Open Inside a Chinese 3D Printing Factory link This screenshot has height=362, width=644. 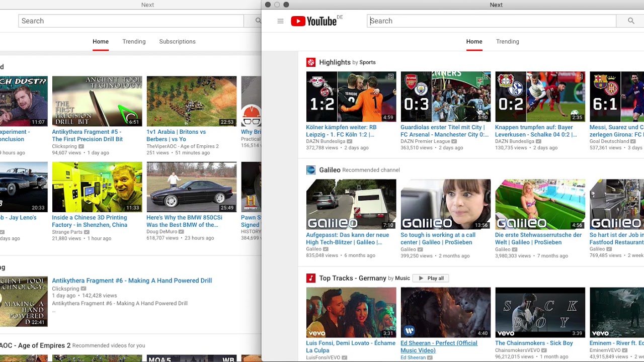(x=90, y=221)
